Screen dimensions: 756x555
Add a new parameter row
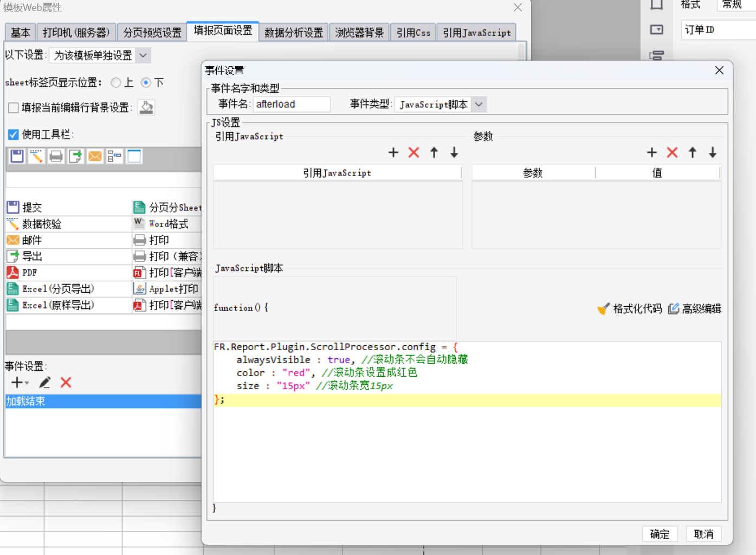click(x=652, y=153)
